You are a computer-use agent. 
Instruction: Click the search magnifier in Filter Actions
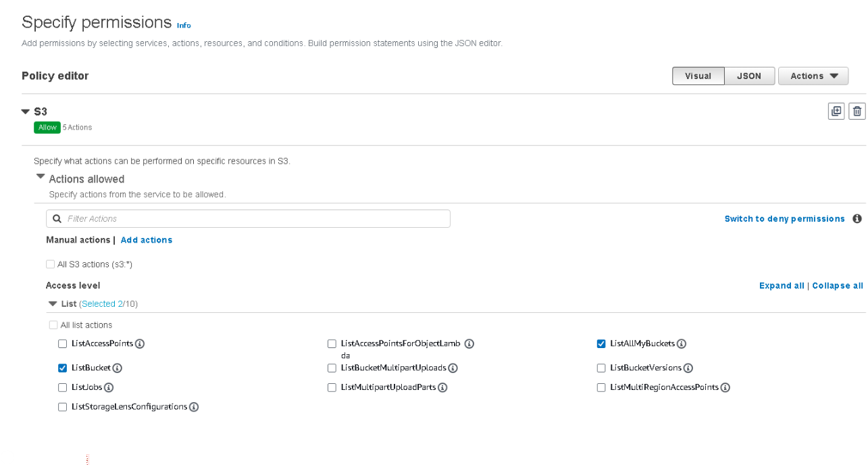coord(57,219)
